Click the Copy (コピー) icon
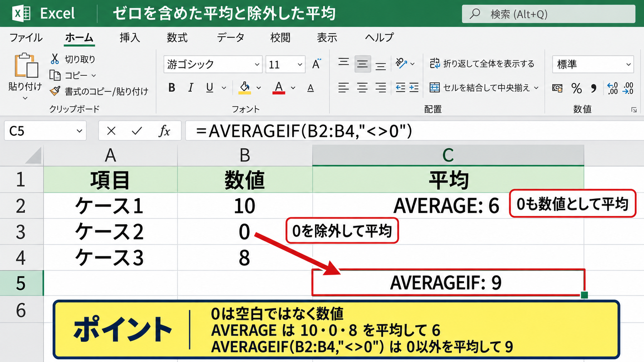 [x=55, y=75]
